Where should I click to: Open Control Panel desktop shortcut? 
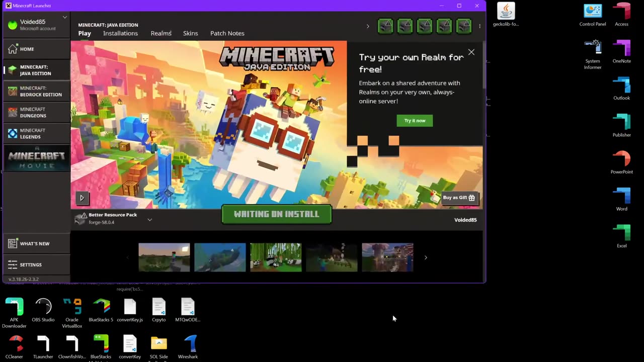pyautogui.click(x=593, y=14)
